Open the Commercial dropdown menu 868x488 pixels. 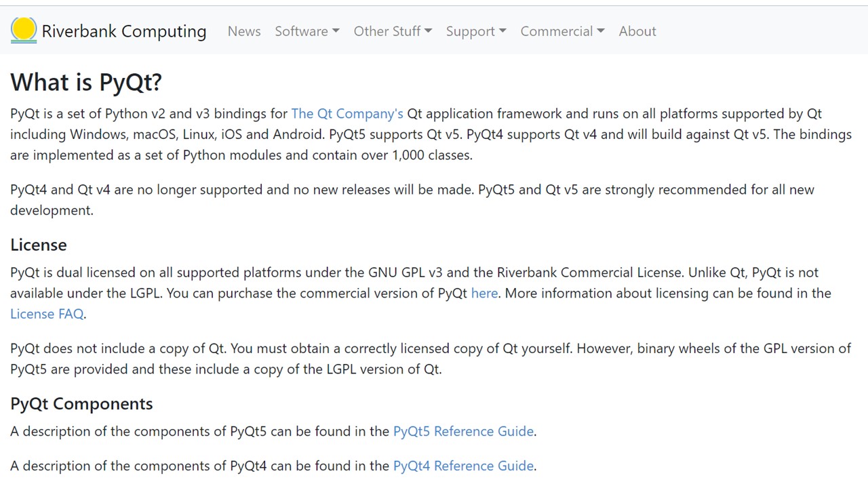tap(562, 31)
